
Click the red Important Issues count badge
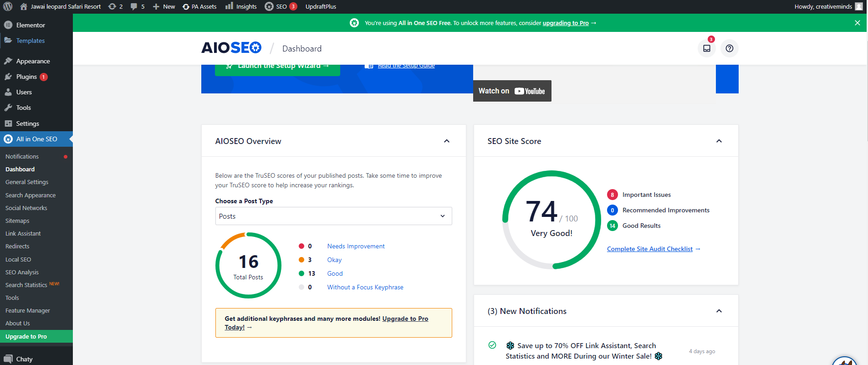click(613, 195)
